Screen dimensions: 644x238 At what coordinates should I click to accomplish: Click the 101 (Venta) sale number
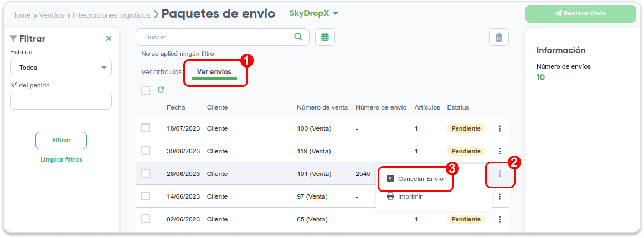tap(314, 174)
